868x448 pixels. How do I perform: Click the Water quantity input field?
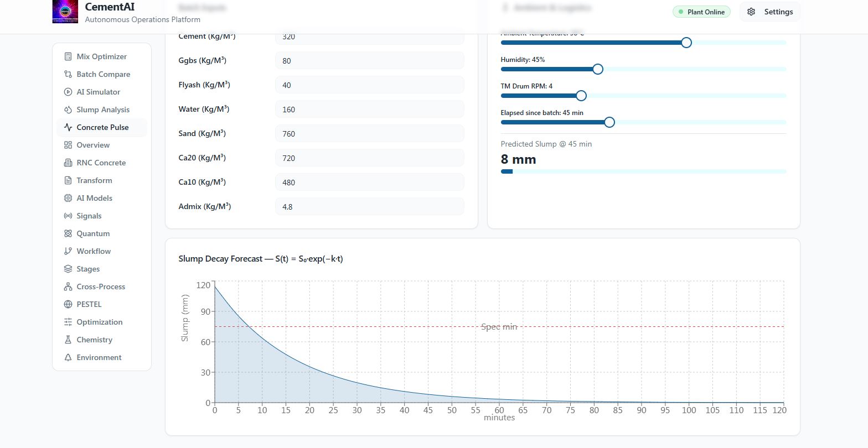point(370,110)
